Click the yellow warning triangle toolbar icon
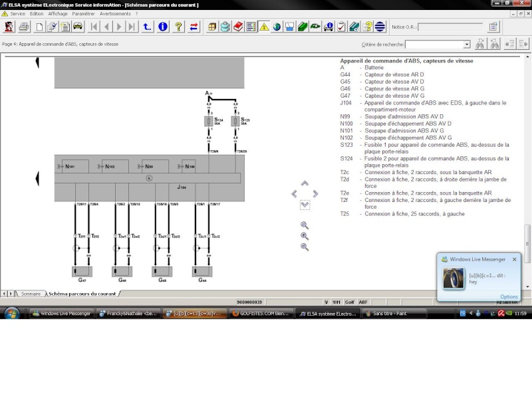532x414 pixels. [264, 27]
